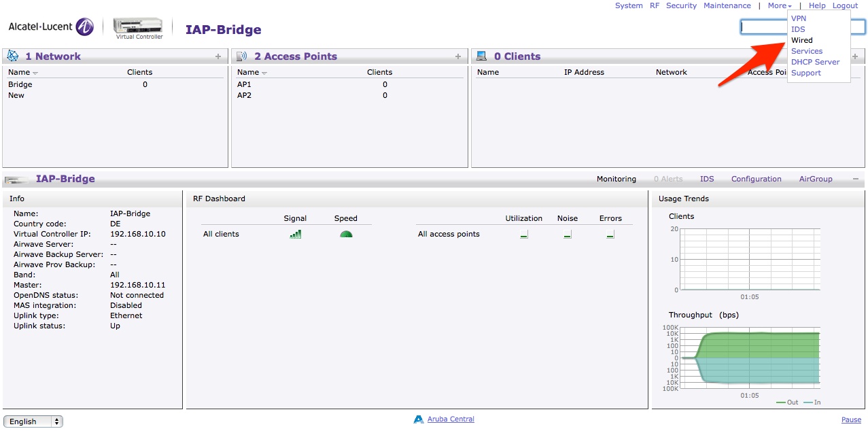Viewport: 868px width, 431px height.
Task: Click the Noise chart icon
Action: point(567,233)
